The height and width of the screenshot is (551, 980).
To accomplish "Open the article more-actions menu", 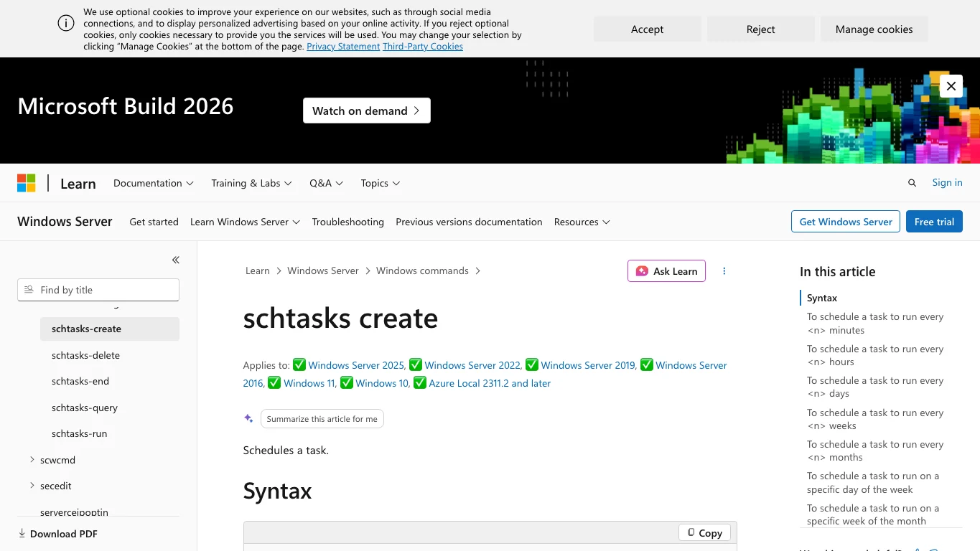I will [x=724, y=271].
